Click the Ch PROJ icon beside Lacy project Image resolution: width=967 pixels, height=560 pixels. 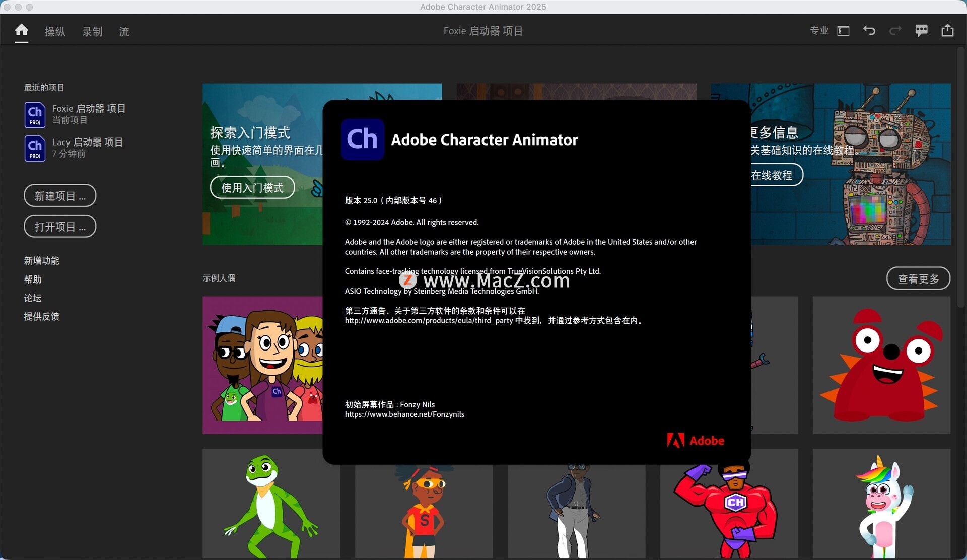pyautogui.click(x=35, y=149)
